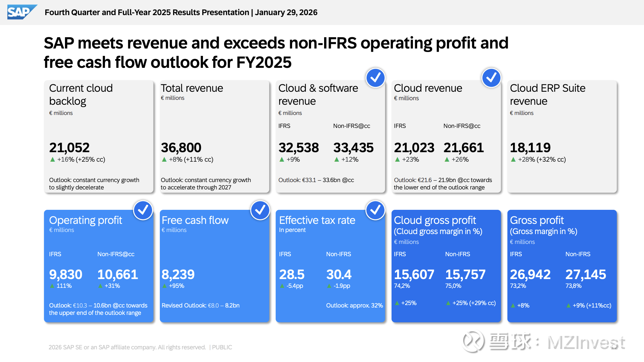Screen dimensions: 644x362
Task: Click the checkmark badge on Cloud revenue card
Action: click(491, 78)
